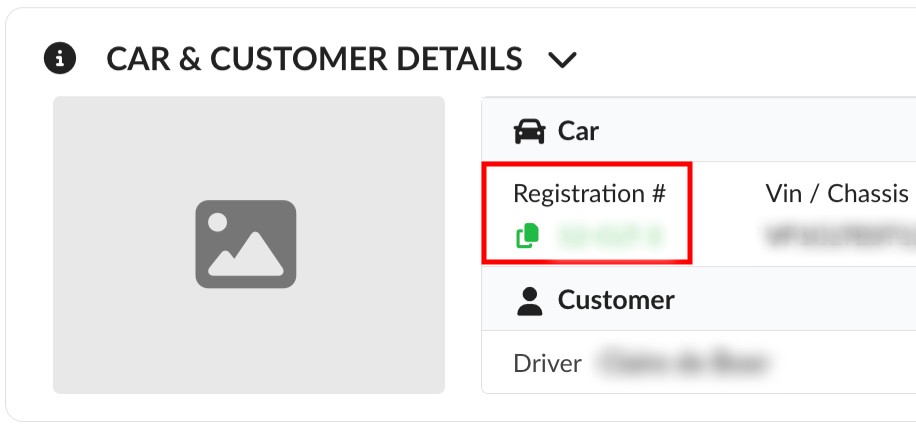The width and height of the screenshot is (916, 427).
Task: Click the CAR & CUSTOMER DETAILS heading
Action: click(314, 59)
